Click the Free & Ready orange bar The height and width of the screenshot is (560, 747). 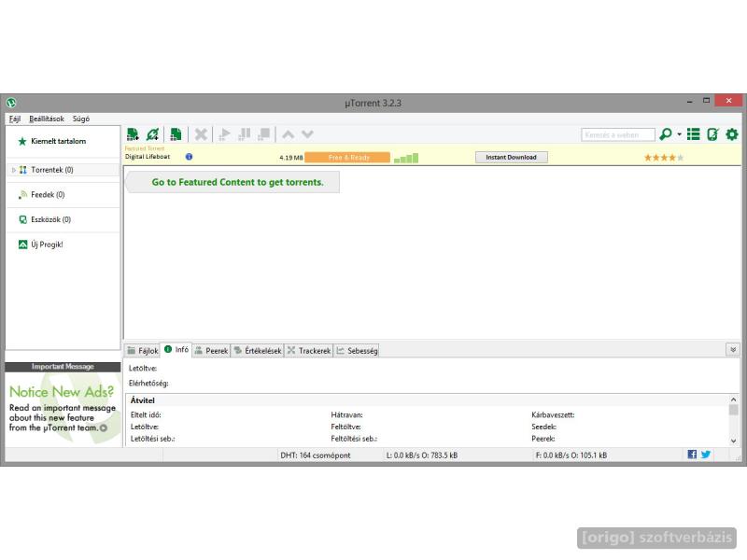(x=347, y=158)
